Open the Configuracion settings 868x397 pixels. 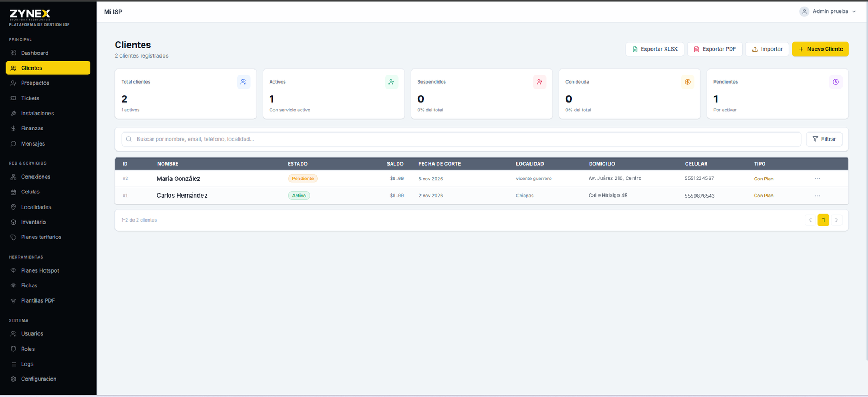point(48,379)
